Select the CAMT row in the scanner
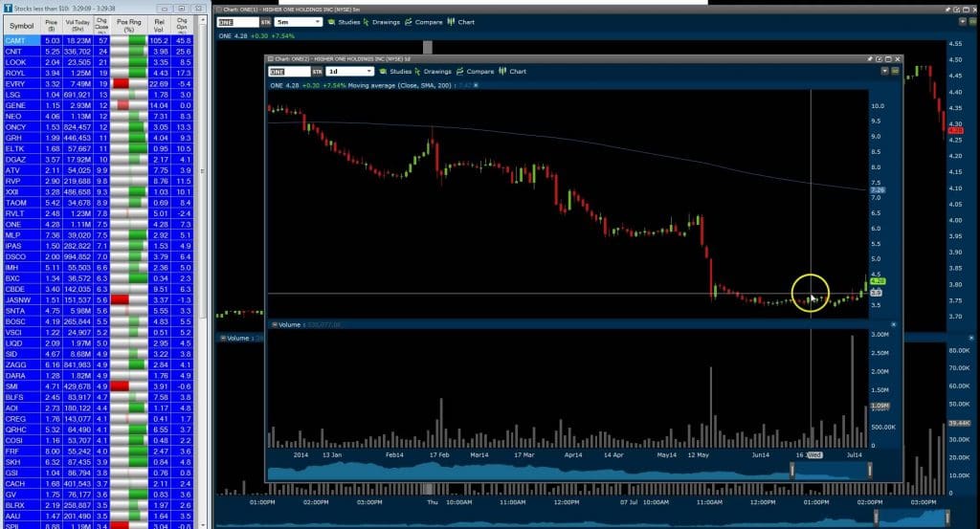This screenshot has width=980, height=529. (99, 40)
